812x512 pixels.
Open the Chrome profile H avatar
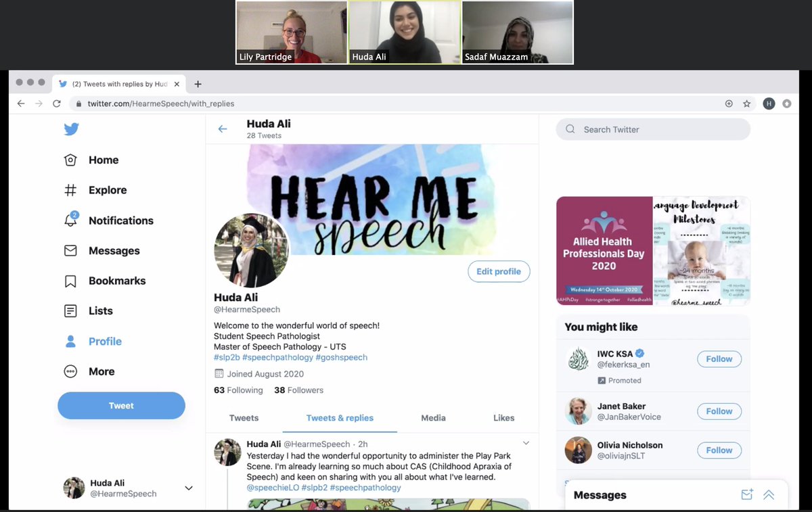pyautogui.click(x=769, y=103)
